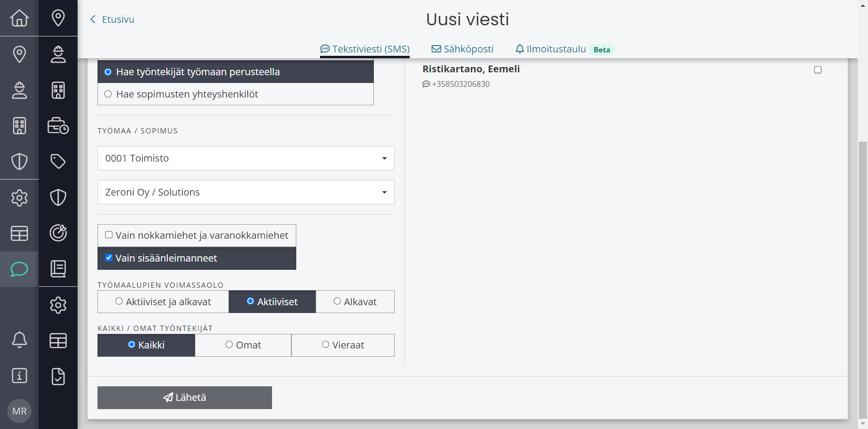Screen dimensions: 868x429
Task: Check Vain nokkamiehet ja varanokkamiehet
Action: tap(109, 235)
